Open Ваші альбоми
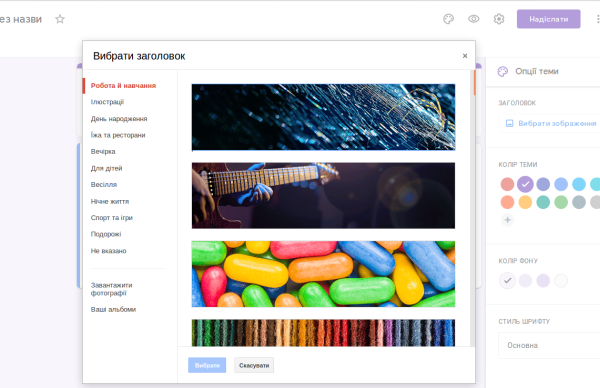The height and width of the screenshot is (388, 600). (x=113, y=309)
